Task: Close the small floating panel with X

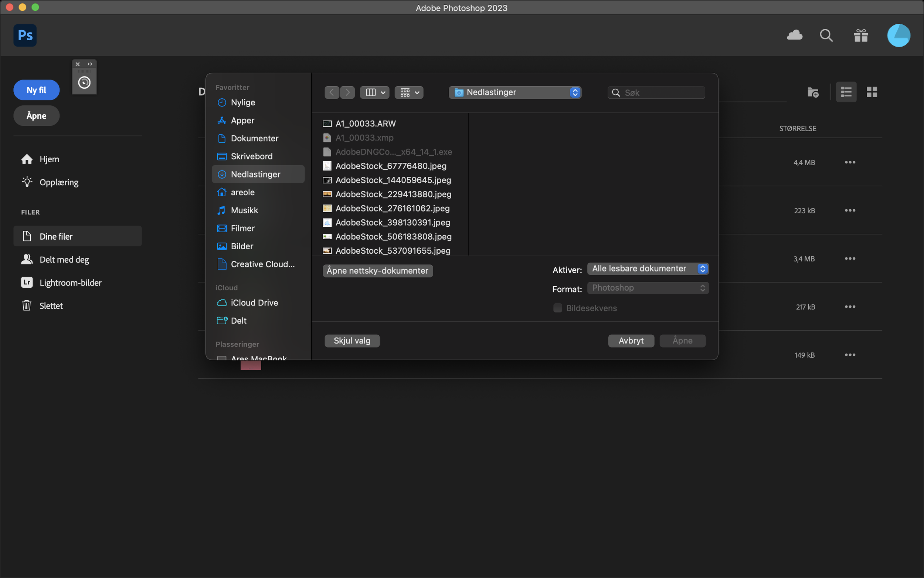Action: pos(78,64)
